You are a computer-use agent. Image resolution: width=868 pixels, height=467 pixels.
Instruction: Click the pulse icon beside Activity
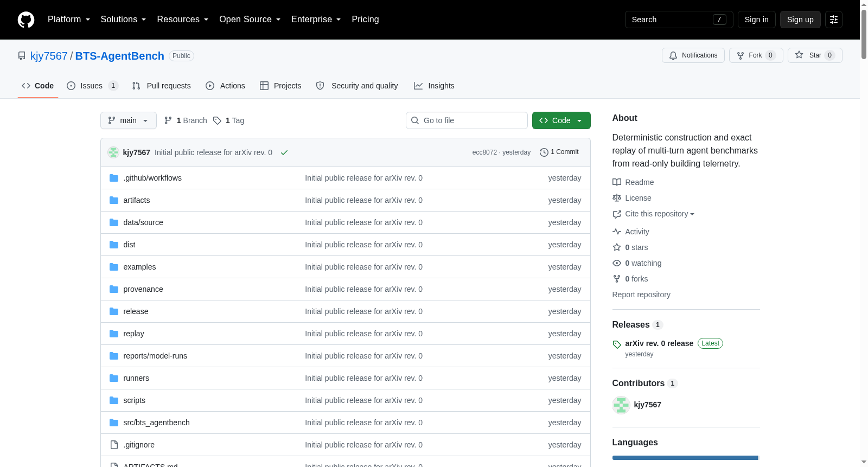pyautogui.click(x=617, y=232)
